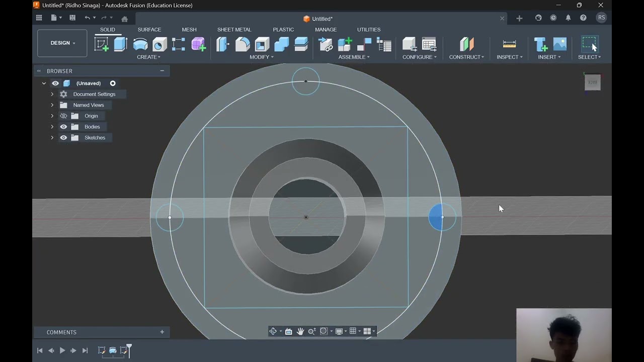Toggle the Unsaved component activate radio button
This screenshot has width=644, height=362.
[113, 83]
